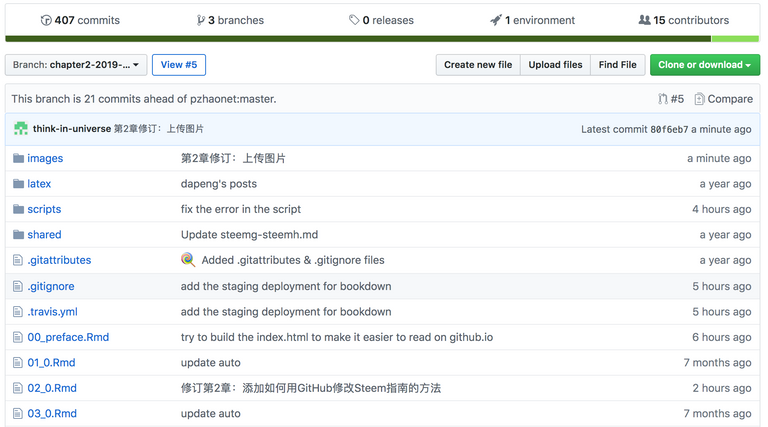
Task: Open .gitignore row's staging deployment commit message
Action: (286, 286)
